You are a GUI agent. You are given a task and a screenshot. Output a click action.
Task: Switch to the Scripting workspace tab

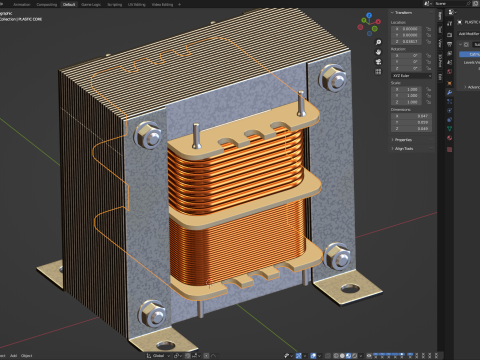pos(114,4)
